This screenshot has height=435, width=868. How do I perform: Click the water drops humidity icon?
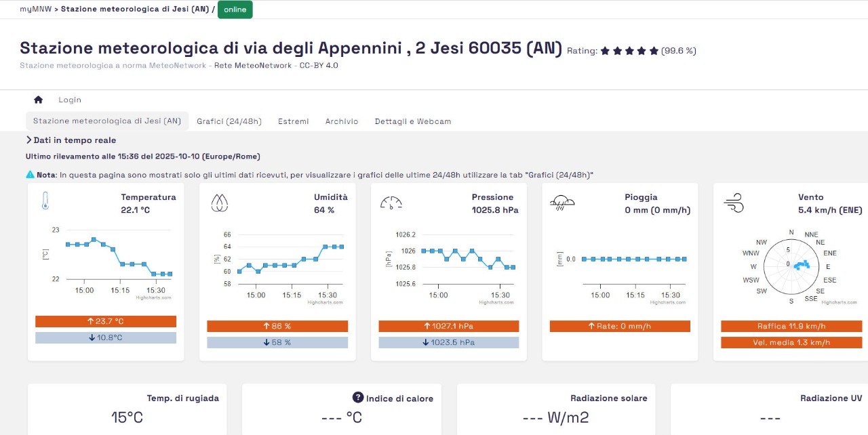(x=219, y=203)
